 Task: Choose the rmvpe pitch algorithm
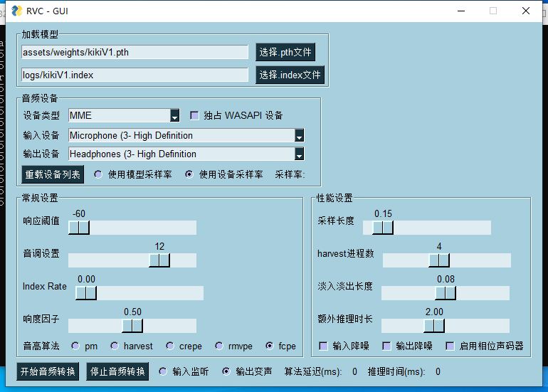click(x=220, y=346)
